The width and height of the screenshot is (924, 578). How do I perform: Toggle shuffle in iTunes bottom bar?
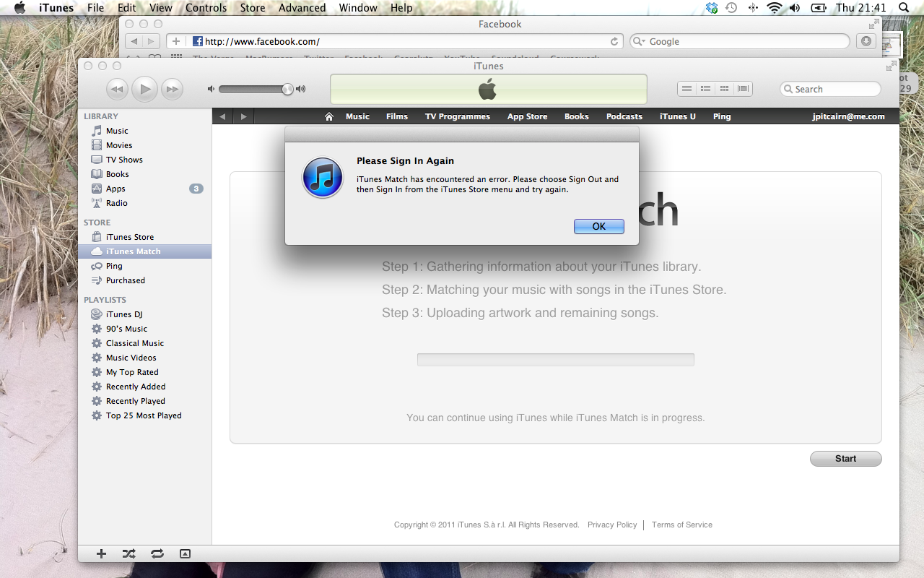pos(128,553)
